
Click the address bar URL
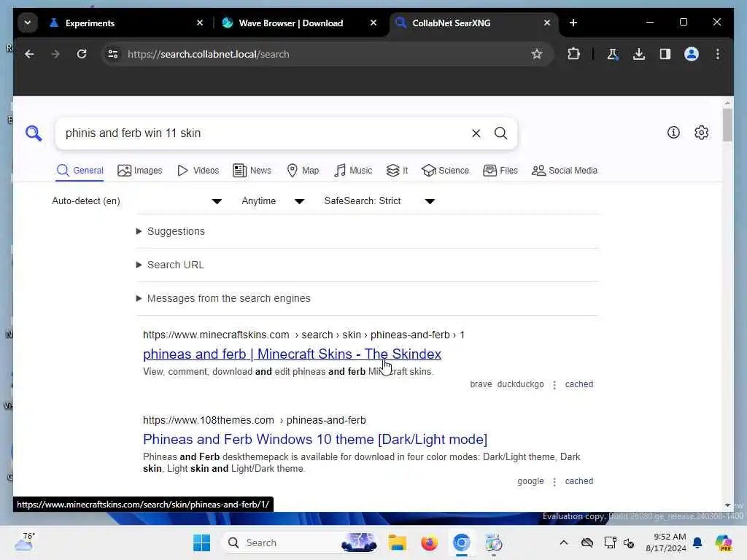208,54
